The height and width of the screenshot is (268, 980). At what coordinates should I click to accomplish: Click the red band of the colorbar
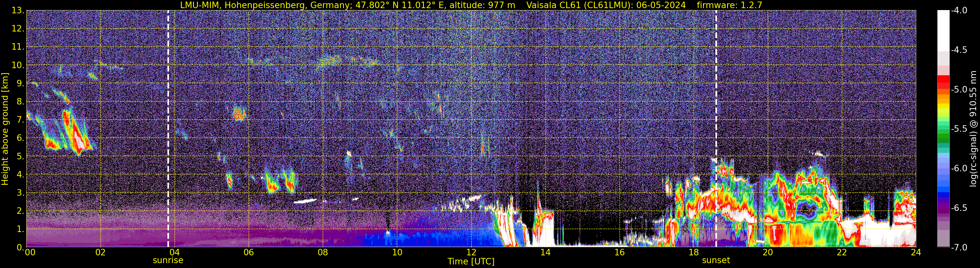pyautogui.click(x=944, y=82)
